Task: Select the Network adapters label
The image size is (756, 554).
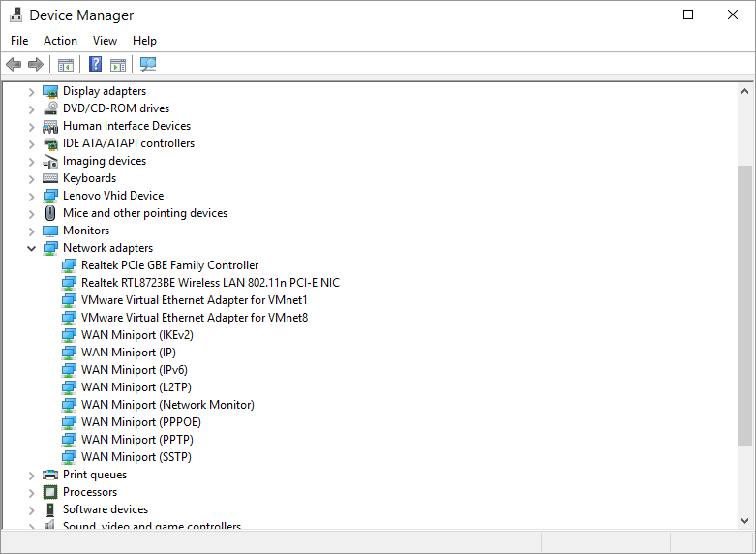Action: point(108,248)
